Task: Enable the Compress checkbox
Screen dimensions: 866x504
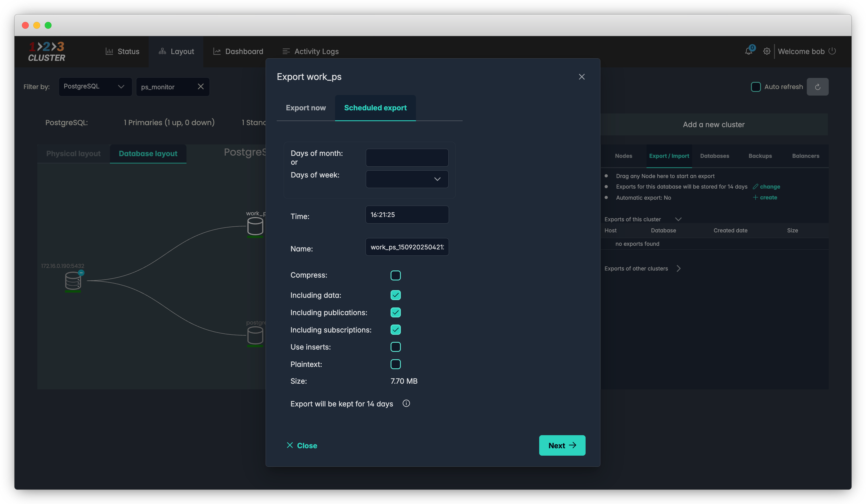Action: [x=395, y=275]
